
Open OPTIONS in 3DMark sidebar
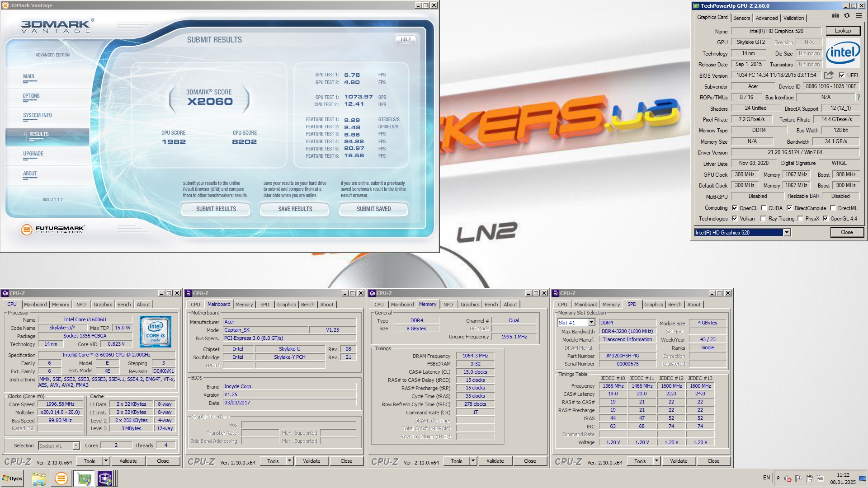point(31,96)
